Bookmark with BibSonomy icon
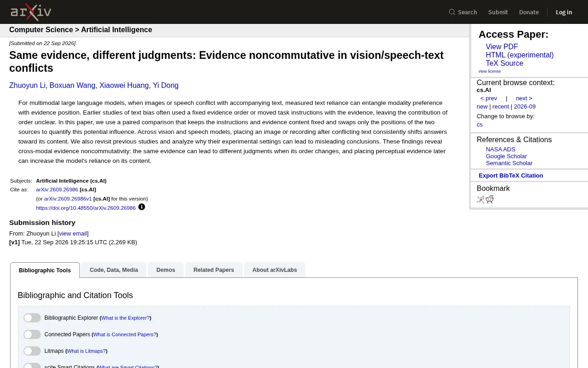This screenshot has height=368, width=588. 481,199
